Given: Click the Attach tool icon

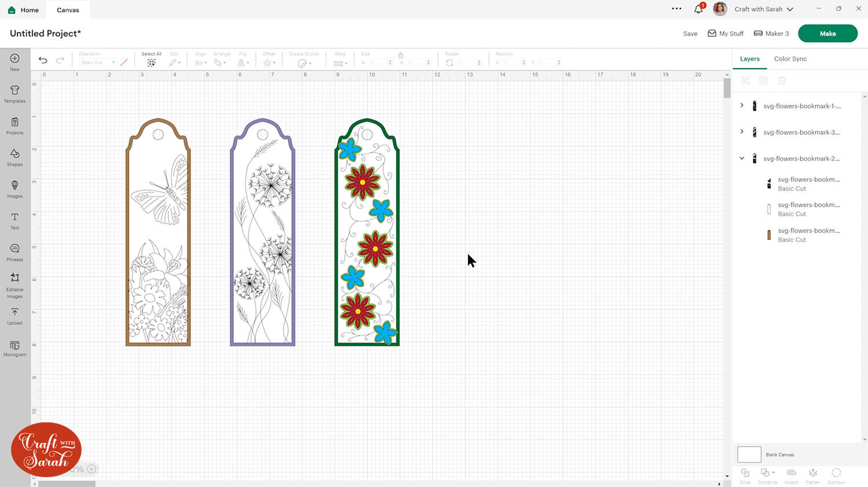Looking at the screenshot, I should pos(791,473).
